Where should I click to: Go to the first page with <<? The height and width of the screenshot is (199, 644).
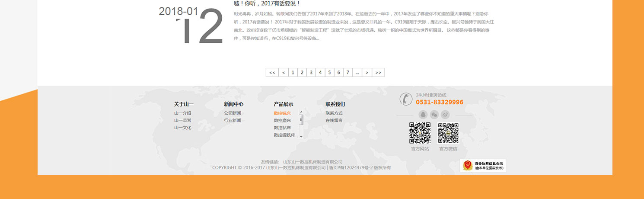coord(272,73)
